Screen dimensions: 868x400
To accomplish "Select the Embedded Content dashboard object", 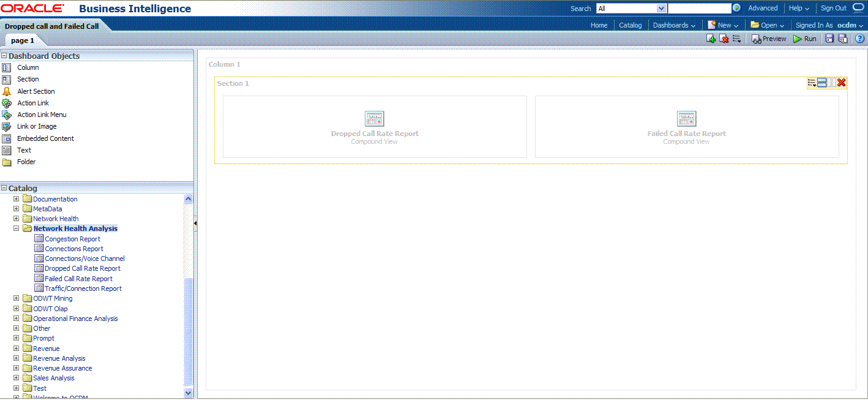I will click(45, 138).
